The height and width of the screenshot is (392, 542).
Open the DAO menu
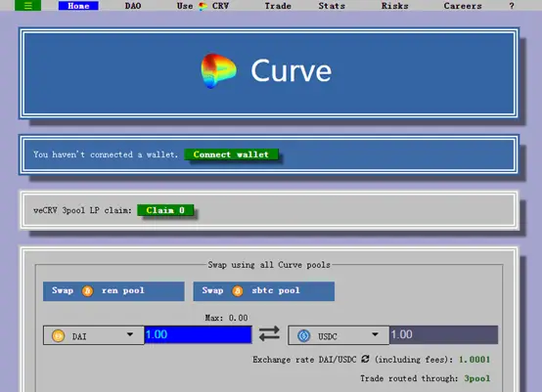(133, 6)
